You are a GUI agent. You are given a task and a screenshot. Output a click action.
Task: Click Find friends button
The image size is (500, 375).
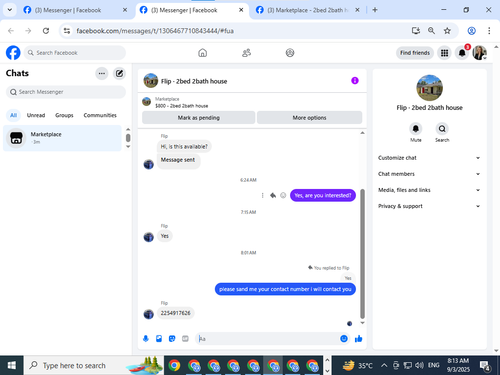tap(415, 53)
